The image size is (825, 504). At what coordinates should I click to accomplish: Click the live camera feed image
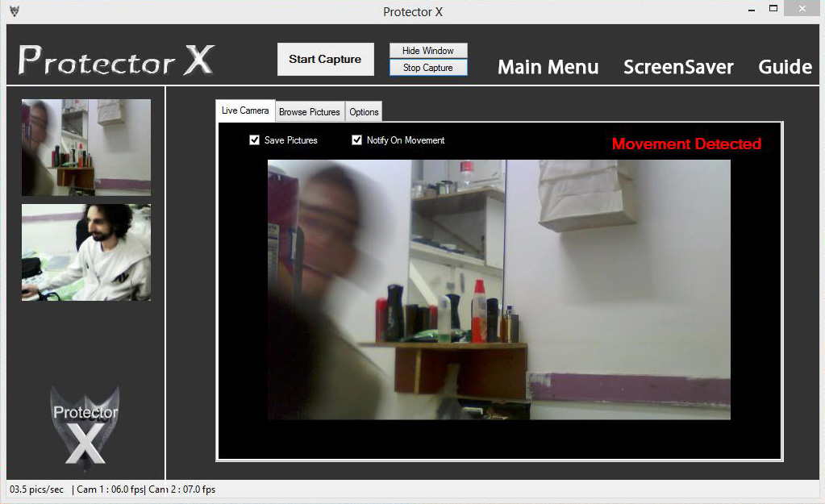(x=498, y=289)
